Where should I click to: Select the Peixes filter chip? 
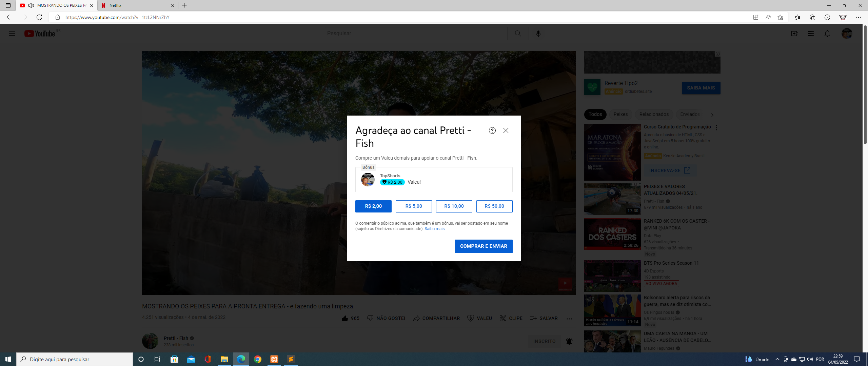click(x=620, y=115)
